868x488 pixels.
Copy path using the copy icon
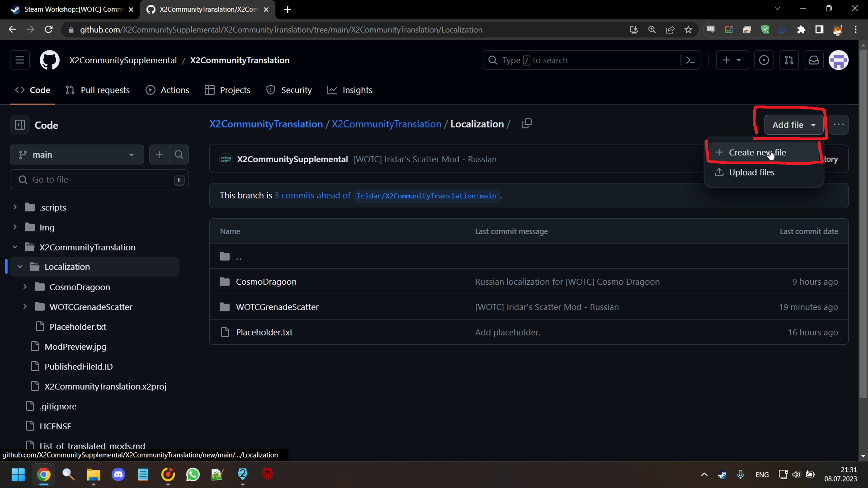tap(526, 124)
